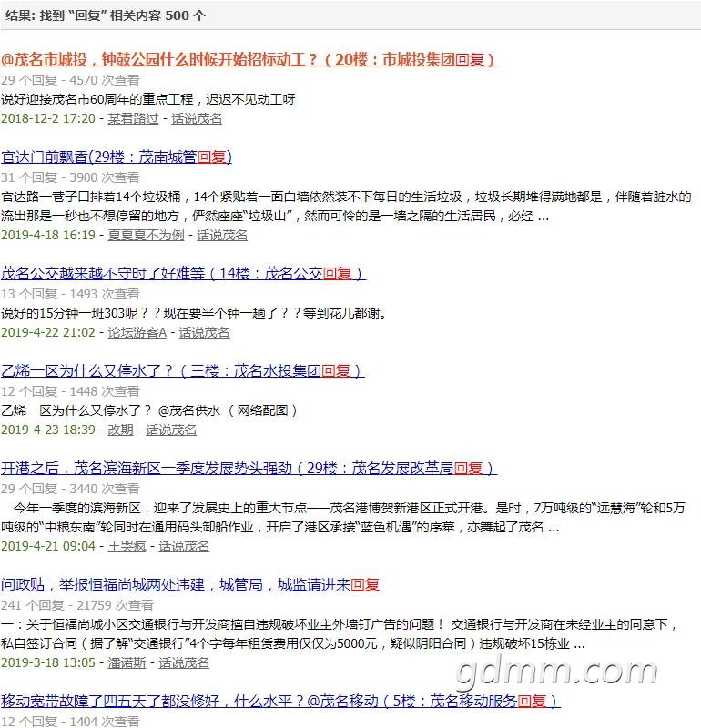The width and height of the screenshot is (701, 728).
Task: Go to 话说茂名 forum under 乙烯一区 result
Action: [171, 430]
